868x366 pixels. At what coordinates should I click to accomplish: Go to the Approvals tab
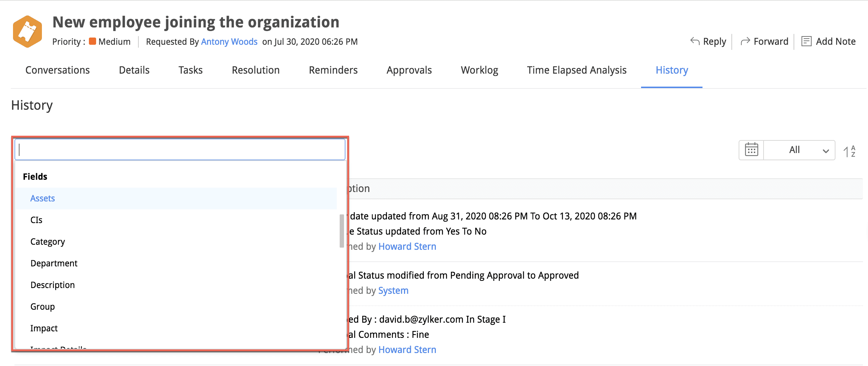[x=409, y=70]
